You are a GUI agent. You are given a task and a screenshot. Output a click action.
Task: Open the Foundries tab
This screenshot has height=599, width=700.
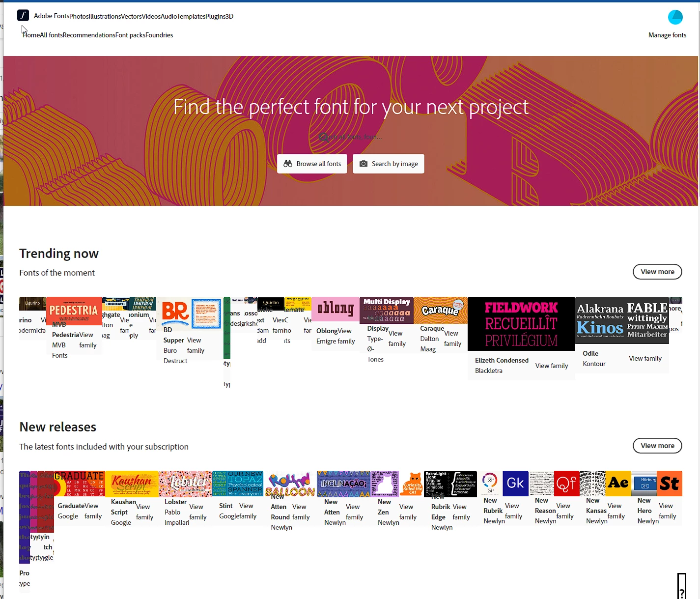pos(159,35)
